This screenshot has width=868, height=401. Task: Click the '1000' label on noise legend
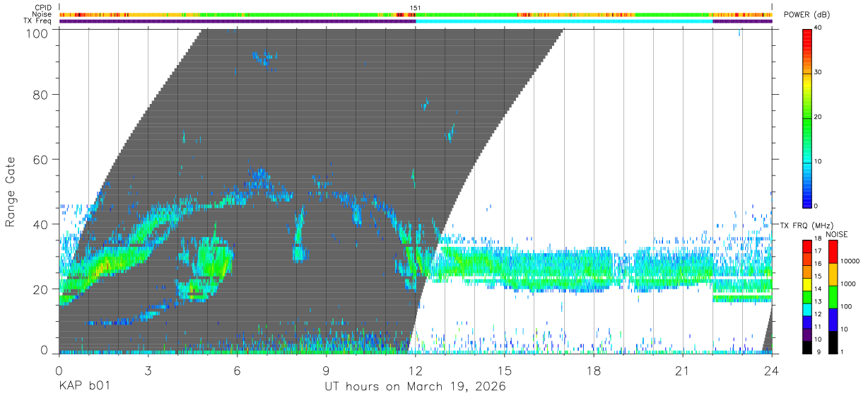click(848, 284)
